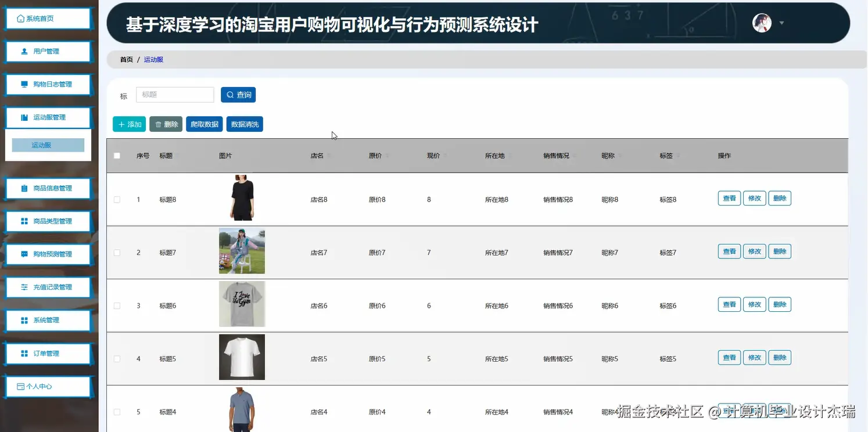Viewport: 868px width, 432px height.
Task: Sort by the 销售情况 column sort arrows
Action: point(575,156)
